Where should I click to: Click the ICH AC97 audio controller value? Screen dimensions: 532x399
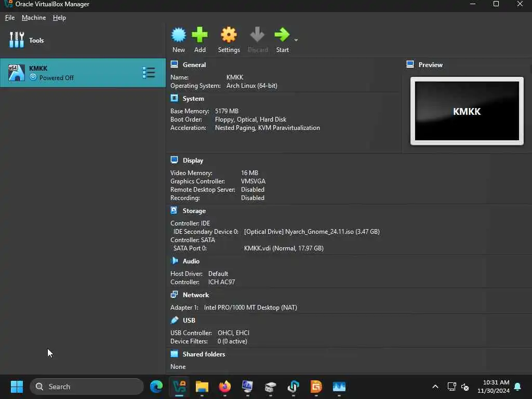221,282
